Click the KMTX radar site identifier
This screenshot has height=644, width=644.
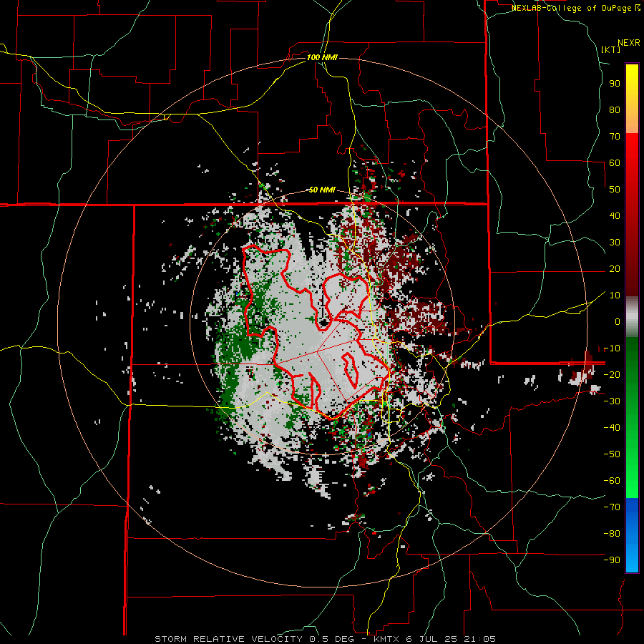pos(387,639)
